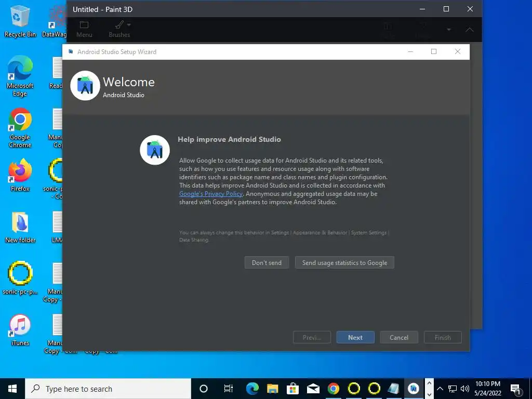Close the Paint 3D window

point(470,9)
